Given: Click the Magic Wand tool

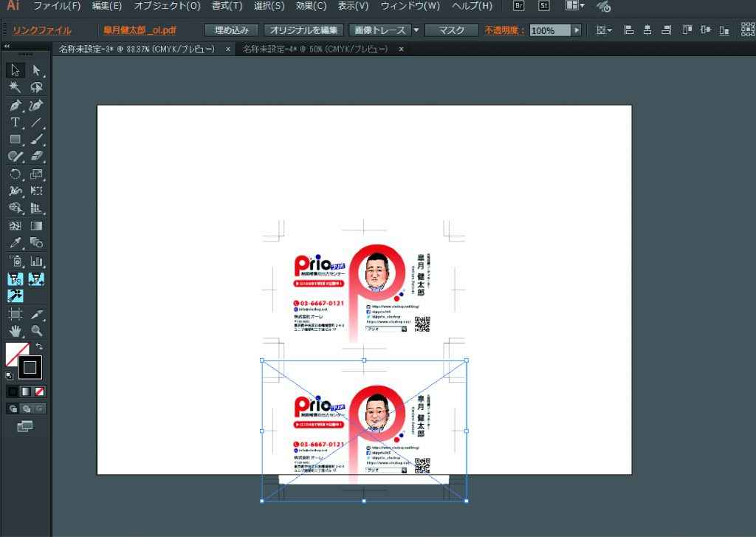Looking at the screenshot, I should tap(15, 88).
